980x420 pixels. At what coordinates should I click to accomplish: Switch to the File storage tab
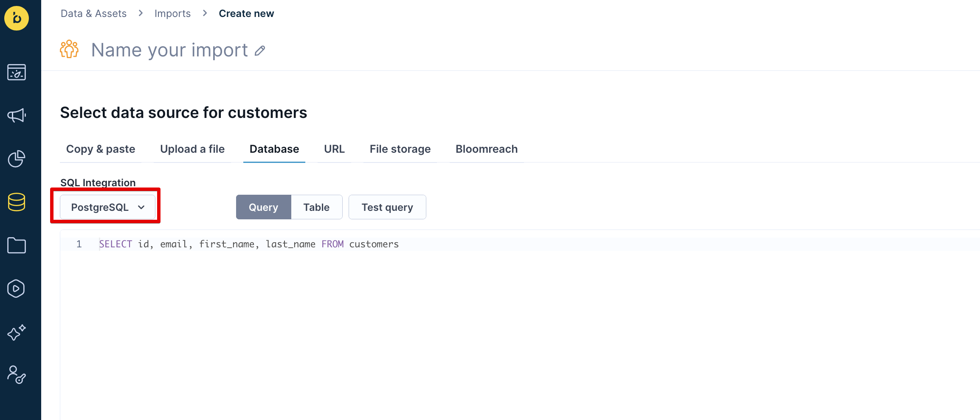[x=400, y=149]
